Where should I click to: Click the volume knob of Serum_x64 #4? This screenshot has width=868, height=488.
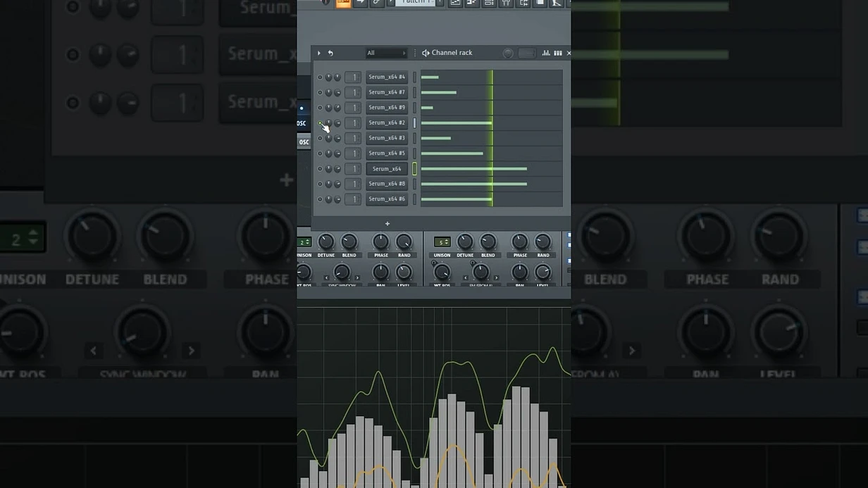point(337,77)
